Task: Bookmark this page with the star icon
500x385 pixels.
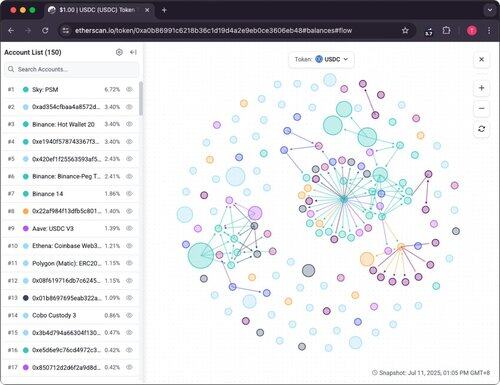Action: 405,31
